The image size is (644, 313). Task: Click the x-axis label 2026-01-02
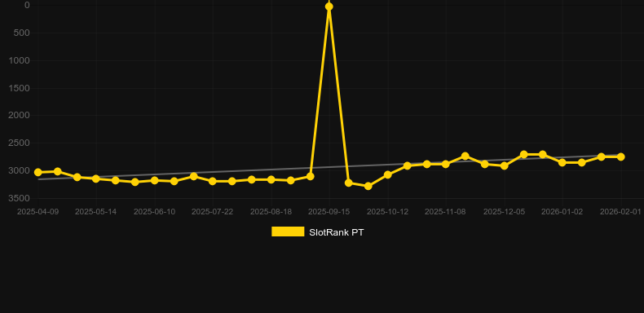(562, 212)
